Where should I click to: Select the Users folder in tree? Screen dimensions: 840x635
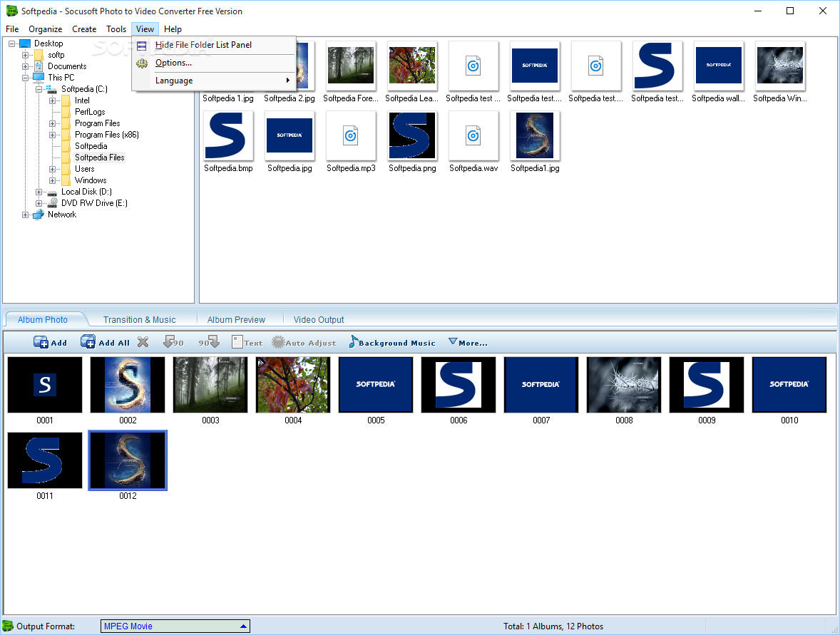click(84, 169)
